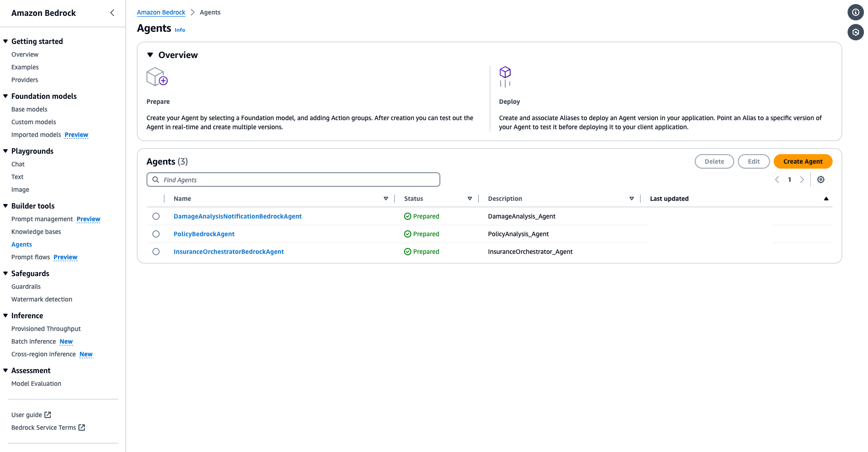Collapse Builder tools sidebar group
This screenshot has height=452, width=868.
(x=5, y=206)
